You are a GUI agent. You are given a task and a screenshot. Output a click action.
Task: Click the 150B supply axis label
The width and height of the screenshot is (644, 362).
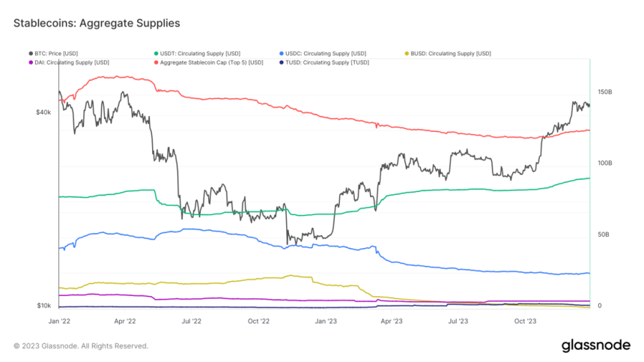point(602,91)
